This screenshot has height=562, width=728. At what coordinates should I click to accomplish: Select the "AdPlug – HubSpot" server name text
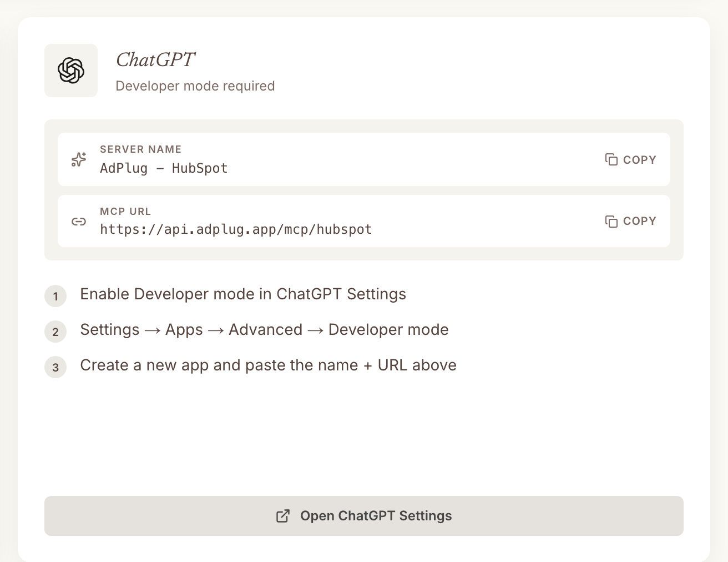coord(164,168)
